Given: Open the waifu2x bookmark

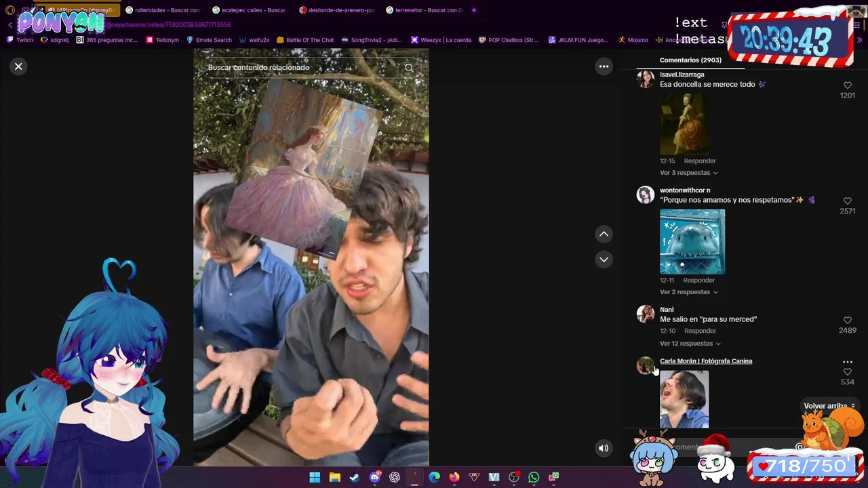Looking at the screenshot, I should click(254, 40).
